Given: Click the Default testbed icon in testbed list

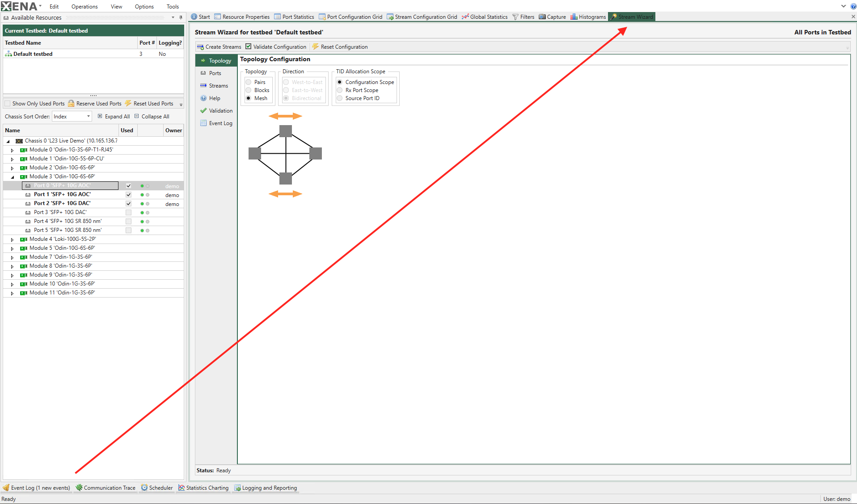Looking at the screenshot, I should [x=8, y=54].
